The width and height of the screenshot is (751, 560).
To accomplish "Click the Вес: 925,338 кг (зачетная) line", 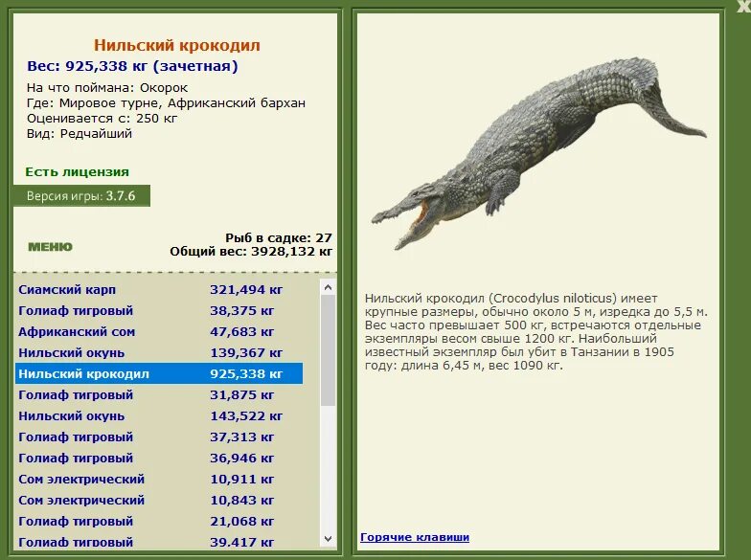I will (x=132, y=66).
